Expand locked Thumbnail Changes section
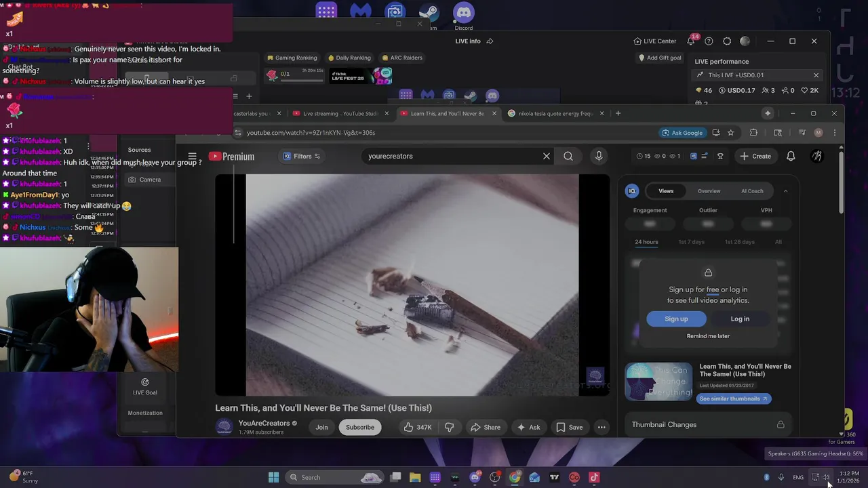 pyautogui.click(x=708, y=425)
